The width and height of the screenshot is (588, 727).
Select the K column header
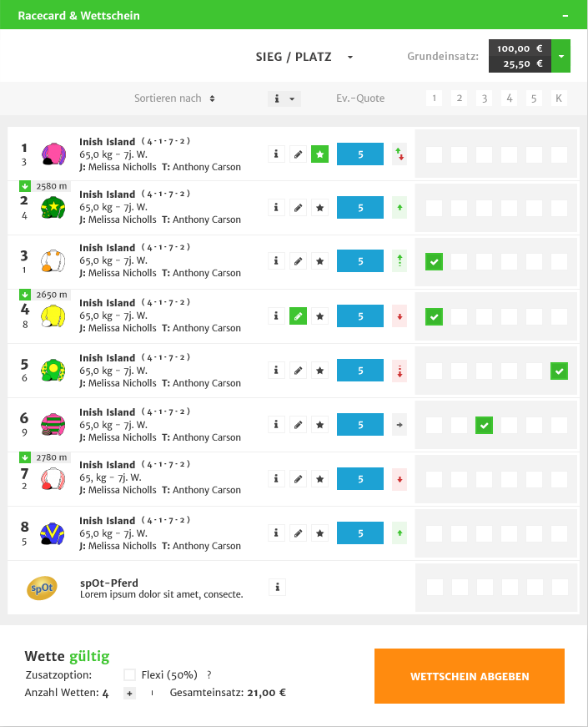click(559, 98)
